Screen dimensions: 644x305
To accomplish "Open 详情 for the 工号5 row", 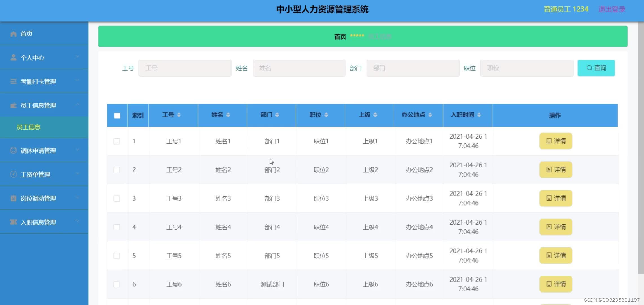I will tap(556, 255).
